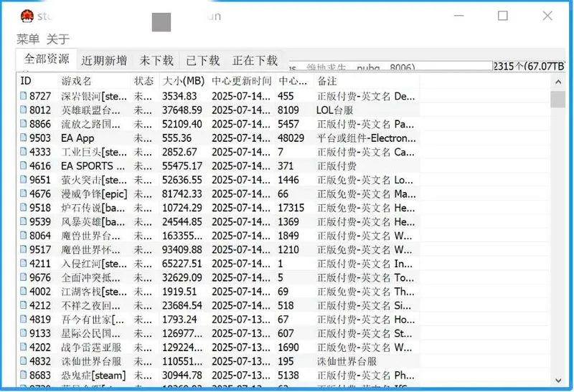
Task: Select the document icon next to 9503
Action: 23,138
